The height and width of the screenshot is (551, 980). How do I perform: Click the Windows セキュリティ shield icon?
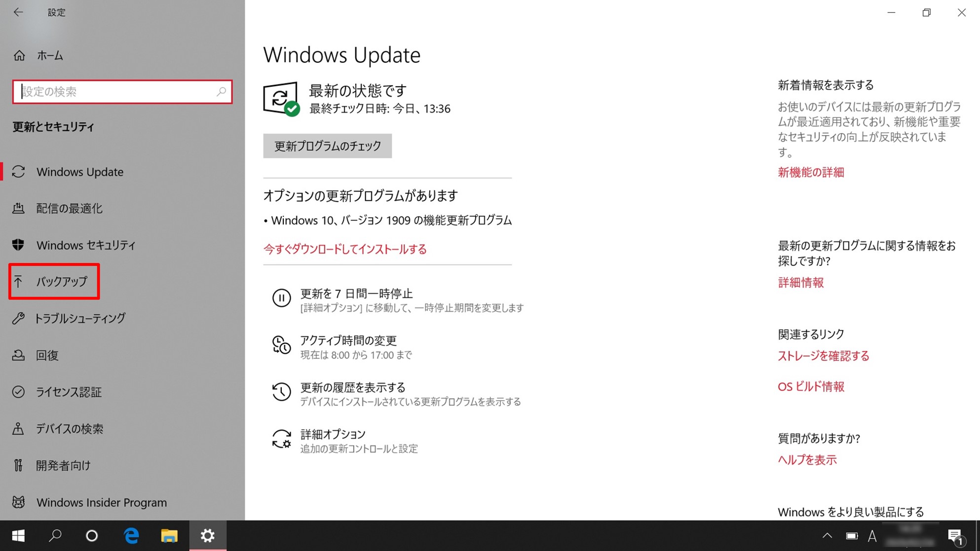[x=18, y=245]
